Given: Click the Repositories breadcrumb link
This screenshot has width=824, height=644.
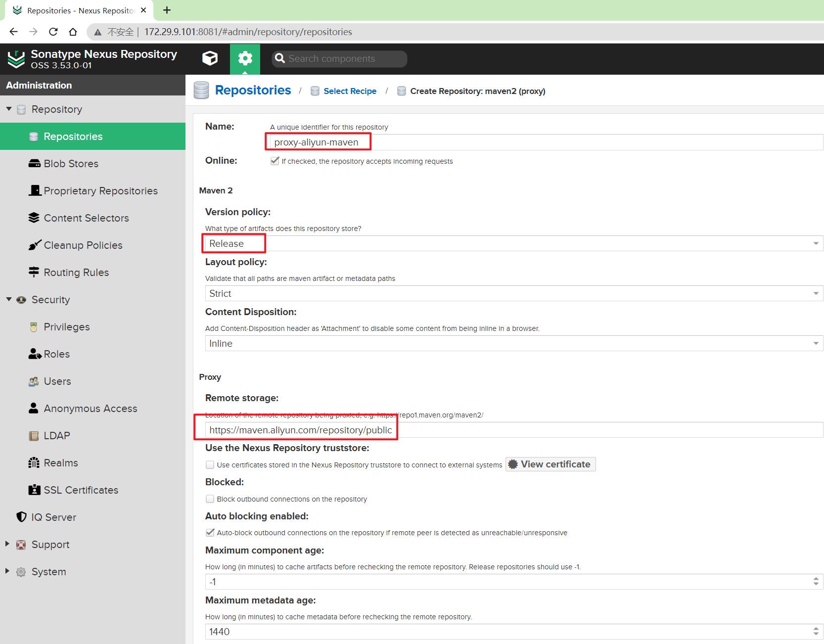Looking at the screenshot, I should [253, 90].
